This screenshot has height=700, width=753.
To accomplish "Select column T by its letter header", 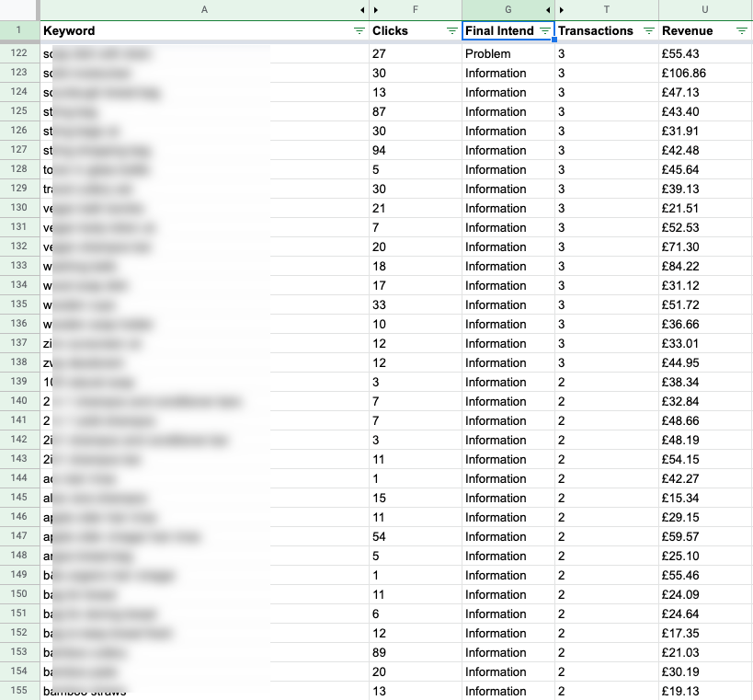I will point(607,10).
